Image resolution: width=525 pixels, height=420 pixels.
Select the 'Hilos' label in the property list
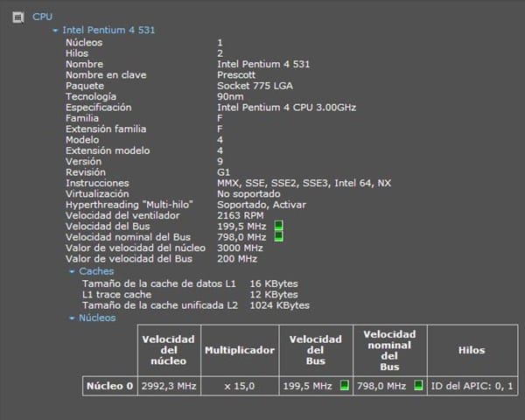point(77,53)
